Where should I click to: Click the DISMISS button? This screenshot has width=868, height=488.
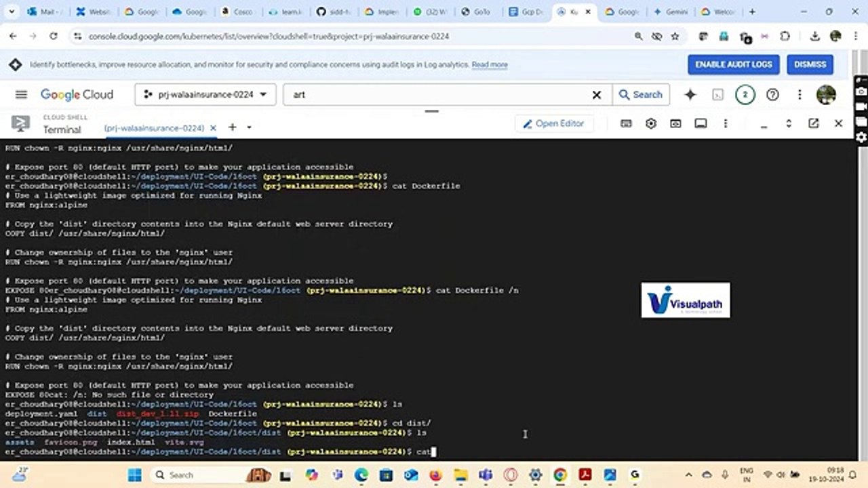click(x=810, y=64)
